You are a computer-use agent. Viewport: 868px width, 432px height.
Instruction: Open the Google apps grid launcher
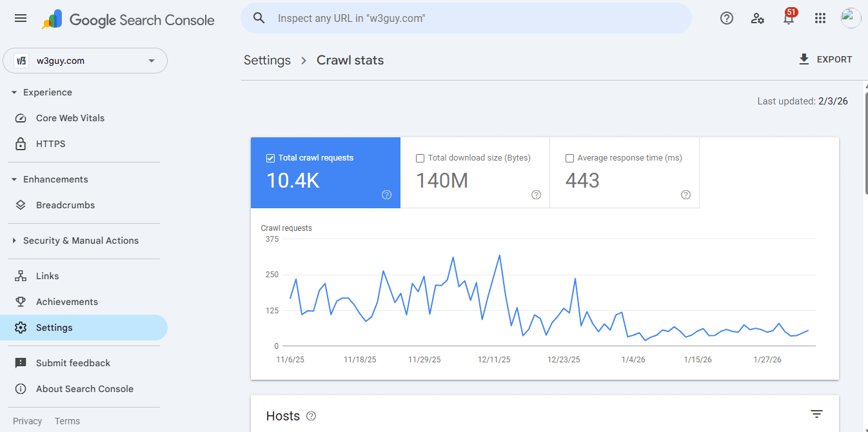[x=820, y=18]
